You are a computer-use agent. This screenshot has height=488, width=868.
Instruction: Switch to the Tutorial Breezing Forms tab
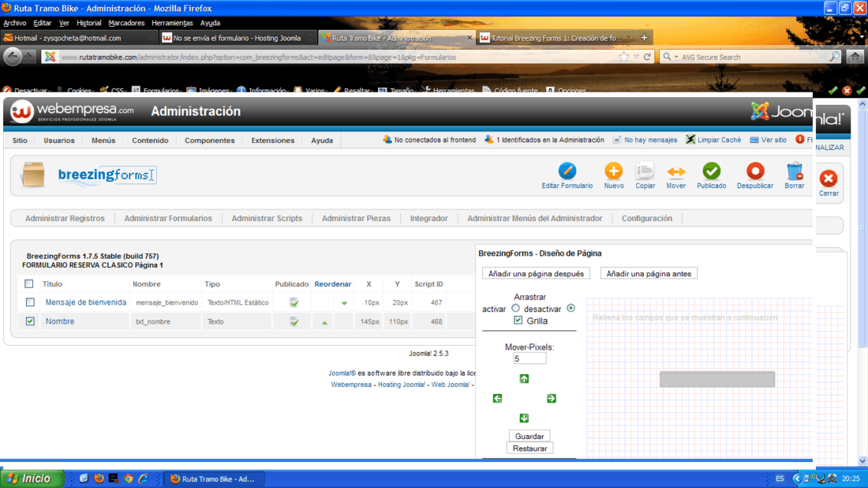(x=556, y=38)
